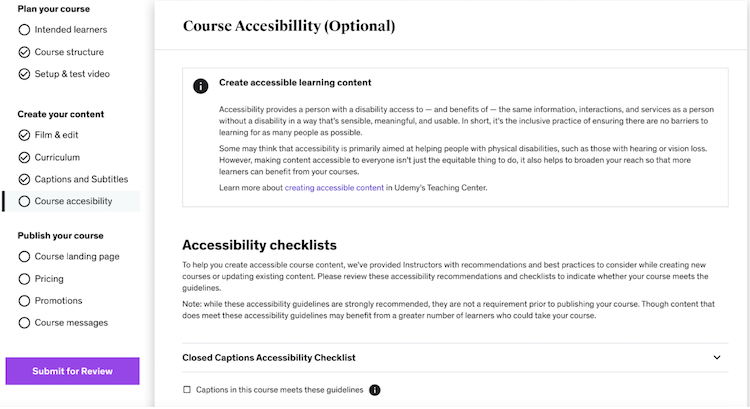Click the info icon next to captions guidelines checkbox

375,390
